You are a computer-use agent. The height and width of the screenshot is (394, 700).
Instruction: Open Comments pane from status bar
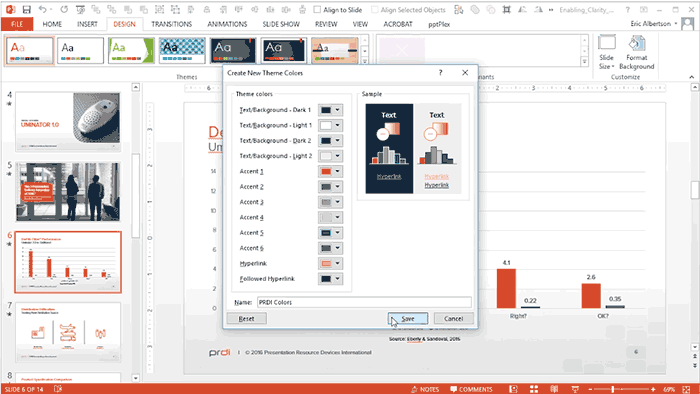point(471,389)
